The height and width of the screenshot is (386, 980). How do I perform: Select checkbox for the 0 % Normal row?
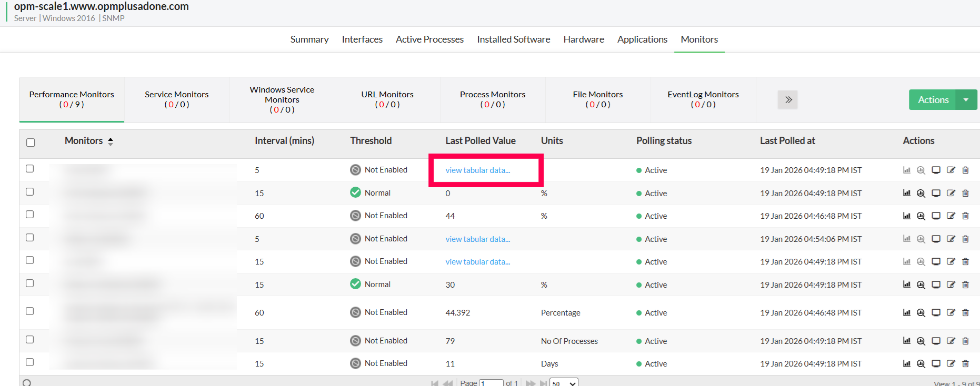[x=30, y=192]
